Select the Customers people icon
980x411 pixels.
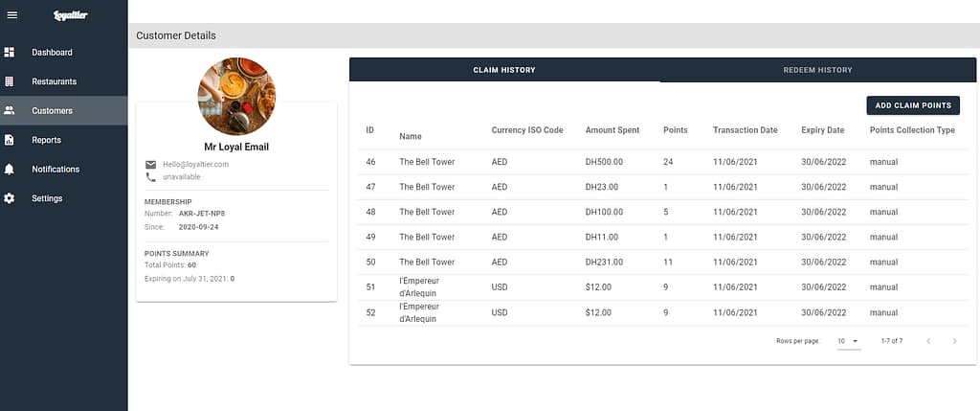(x=10, y=111)
